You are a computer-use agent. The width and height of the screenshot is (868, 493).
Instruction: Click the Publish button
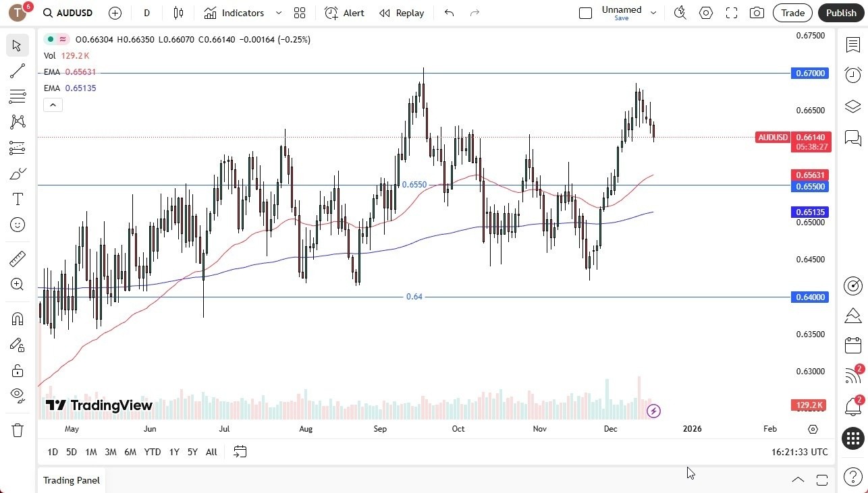[x=840, y=13]
